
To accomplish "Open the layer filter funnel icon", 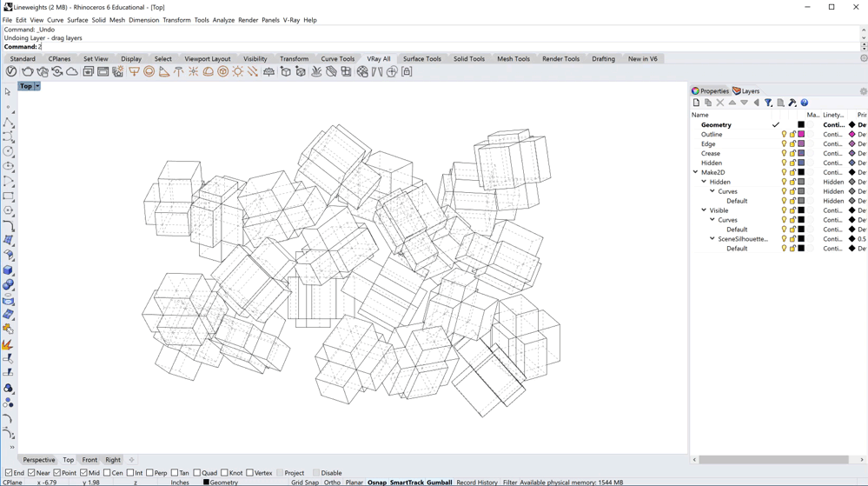I will pos(768,103).
